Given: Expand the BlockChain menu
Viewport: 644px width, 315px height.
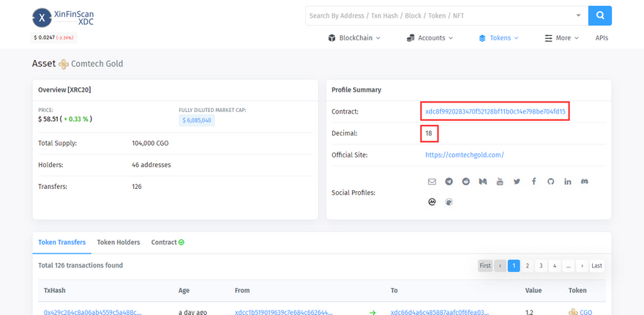Looking at the screenshot, I should (354, 38).
